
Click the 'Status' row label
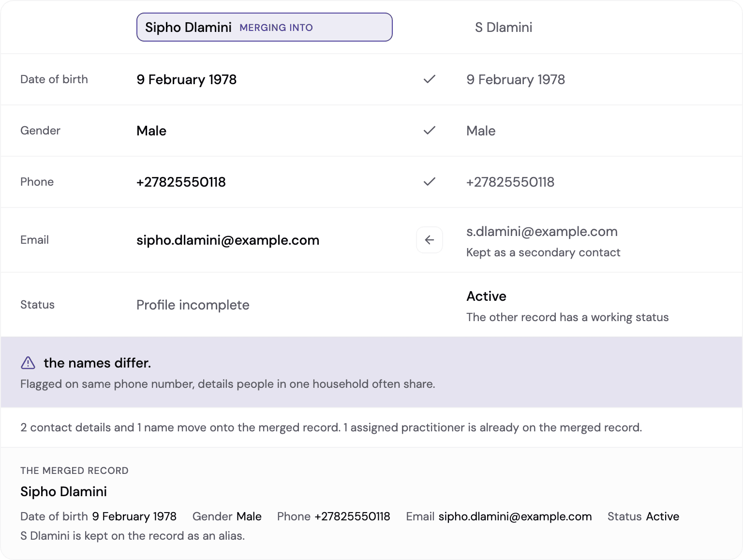37,305
